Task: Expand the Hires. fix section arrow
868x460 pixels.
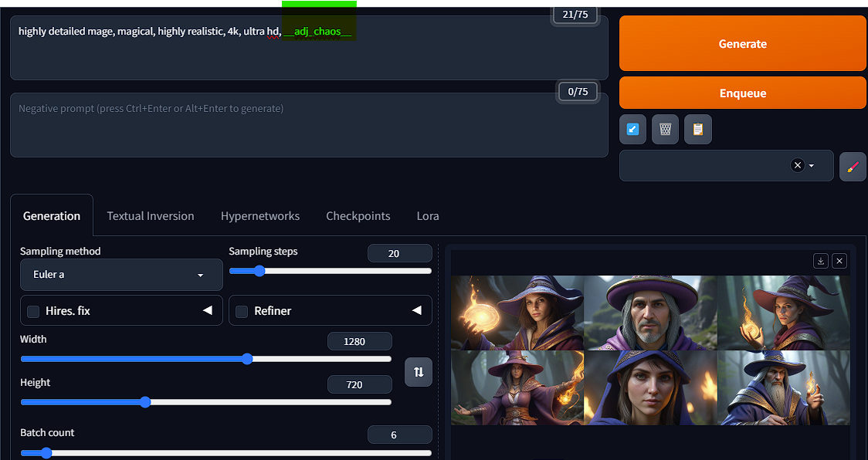Action: 207,310
